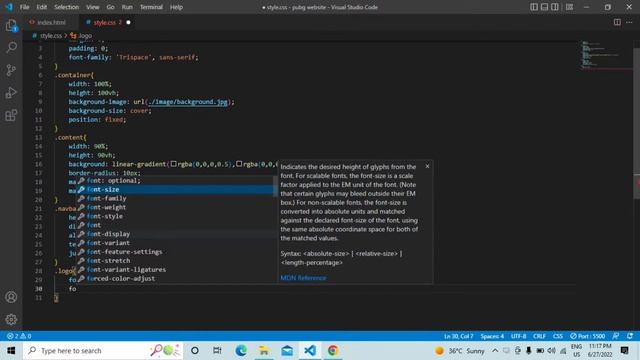Open Google Chrome from taskbar

pos(333,351)
